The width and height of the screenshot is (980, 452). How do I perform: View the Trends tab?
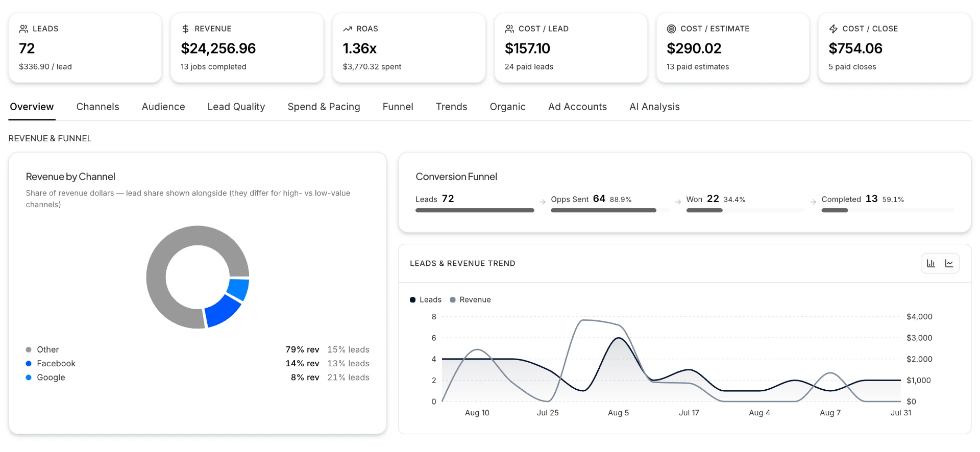coord(451,107)
